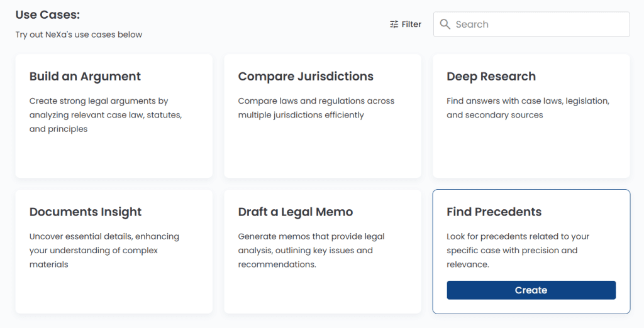Focus the Search input field
The height and width of the screenshot is (328, 644).
531,25
